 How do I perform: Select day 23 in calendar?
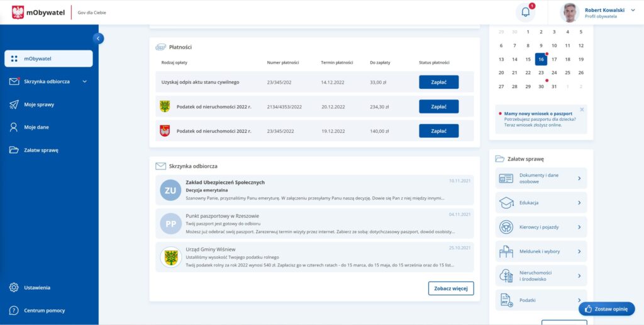541,72
